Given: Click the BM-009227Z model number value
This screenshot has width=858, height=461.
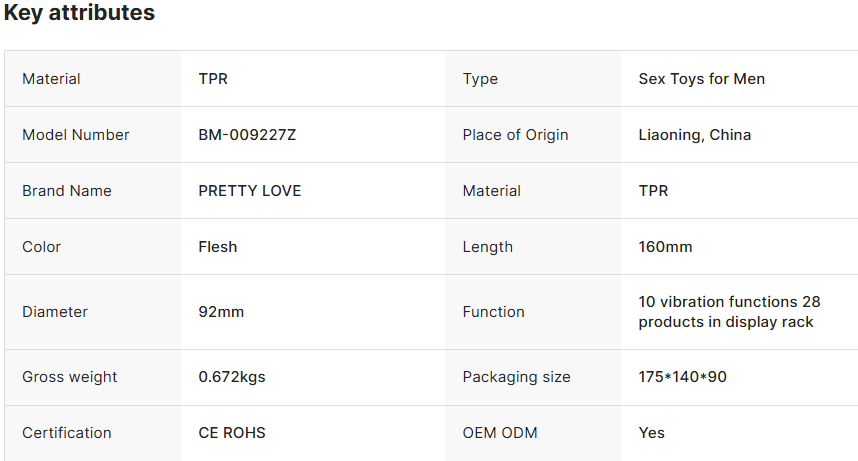Looking at the screenshot, I should click(x=247, y=135).
